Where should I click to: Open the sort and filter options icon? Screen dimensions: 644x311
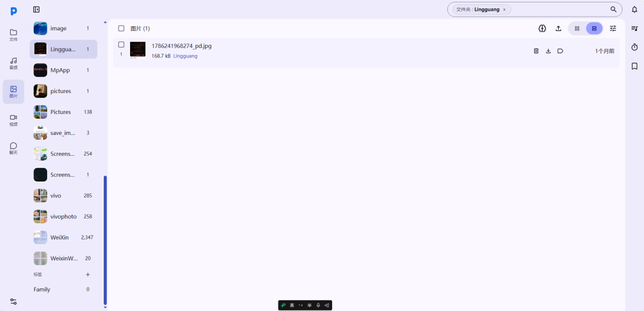pos(613,29)
